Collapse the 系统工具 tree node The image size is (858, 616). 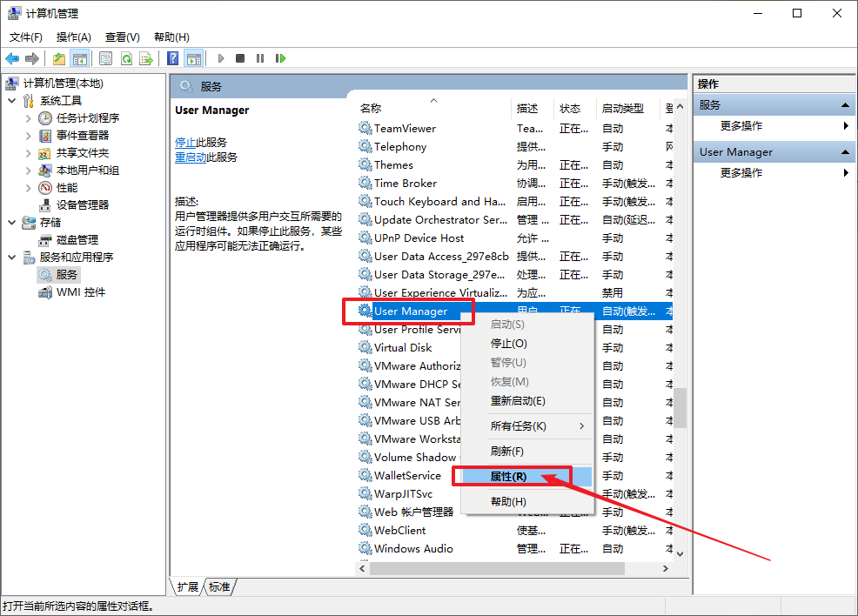click(x=12, y=100)
